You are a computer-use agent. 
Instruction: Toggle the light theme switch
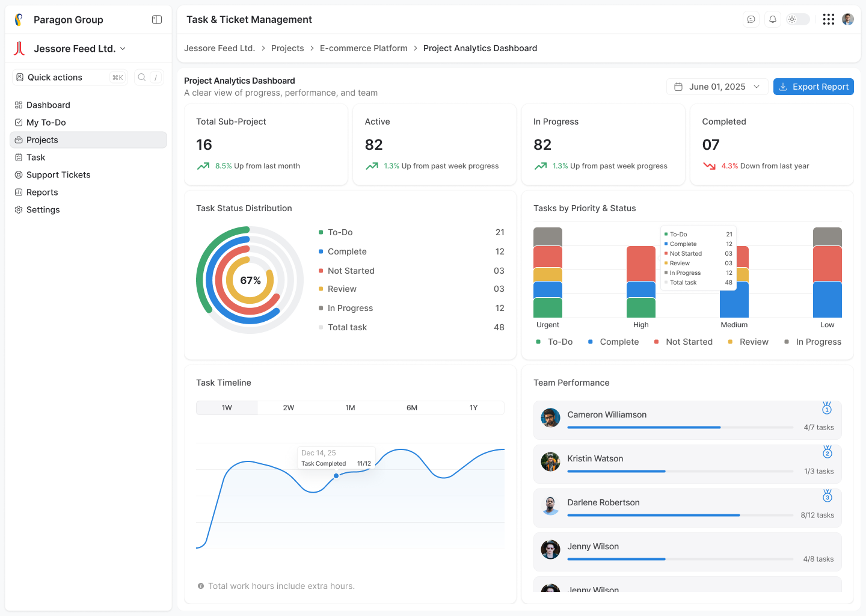pyautogui.click(x=797, y=19)
